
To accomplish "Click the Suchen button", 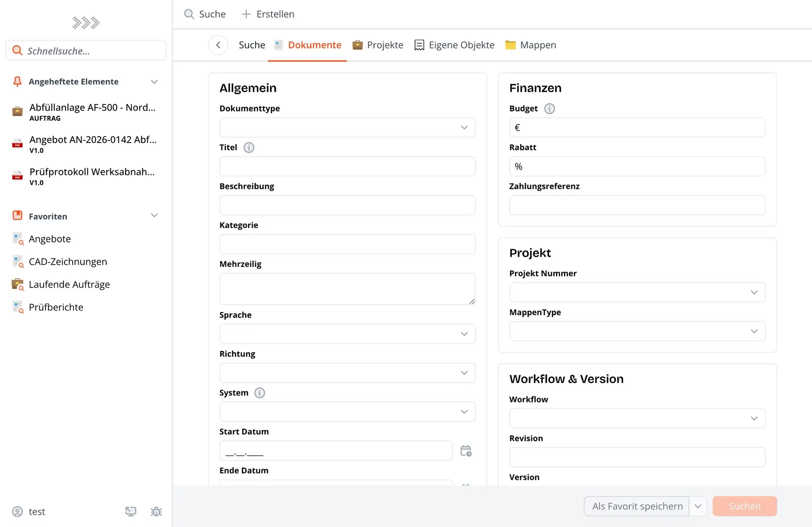I will pos(745,506).
